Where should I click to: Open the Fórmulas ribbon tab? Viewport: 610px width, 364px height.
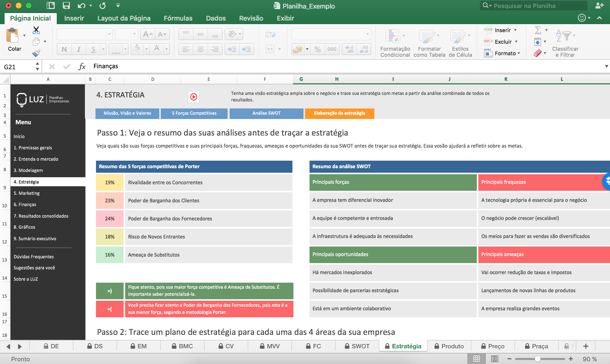(x=178, y=18)
